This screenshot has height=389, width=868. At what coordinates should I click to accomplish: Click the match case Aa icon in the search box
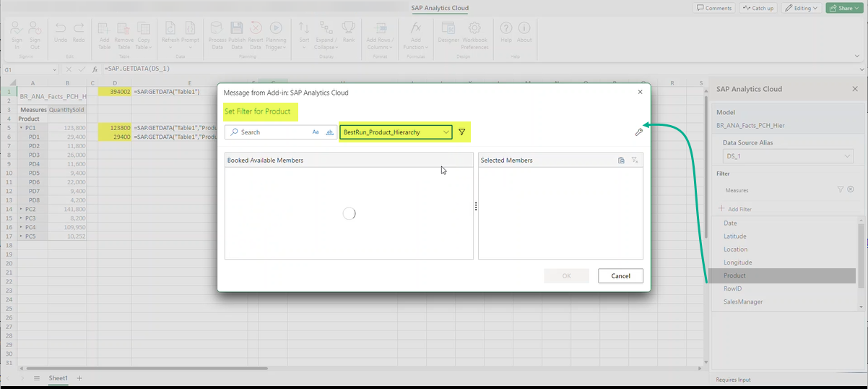(316, 132)
